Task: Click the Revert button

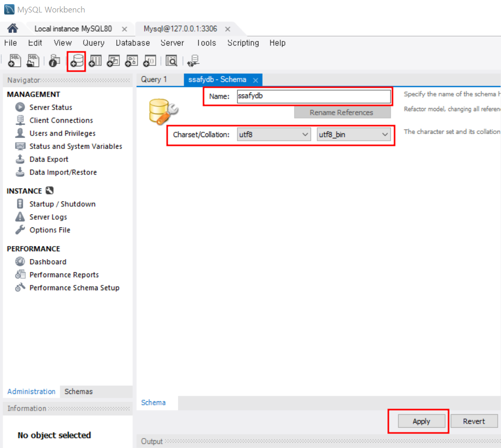Action: 474,421
